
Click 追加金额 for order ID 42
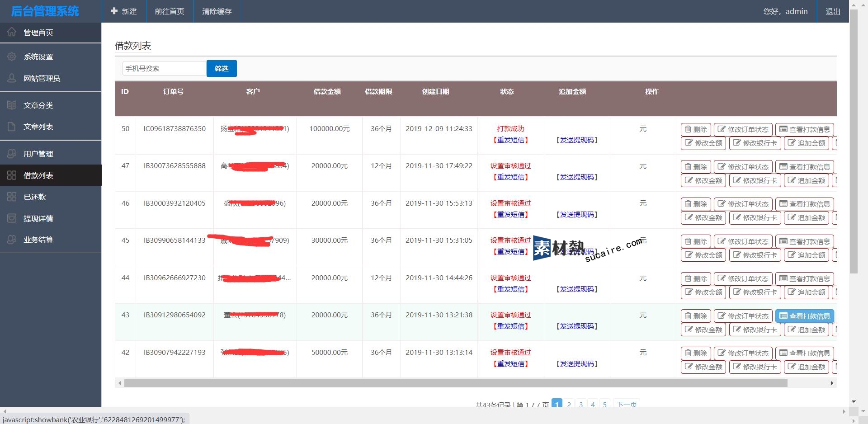pos(807,367)
